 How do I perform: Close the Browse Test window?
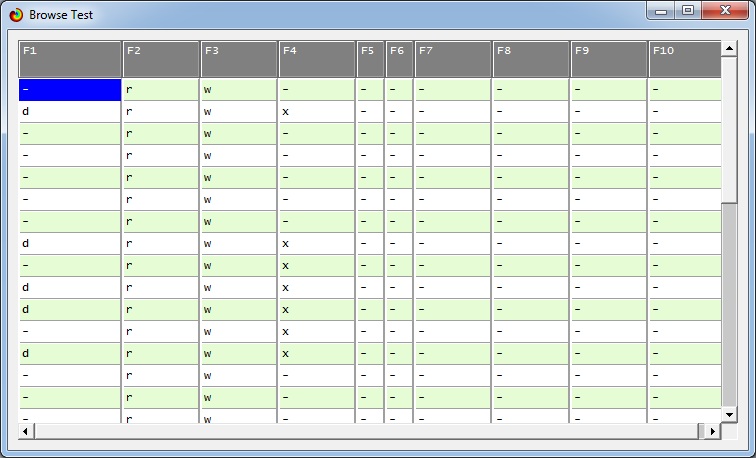tap(727, 11)
